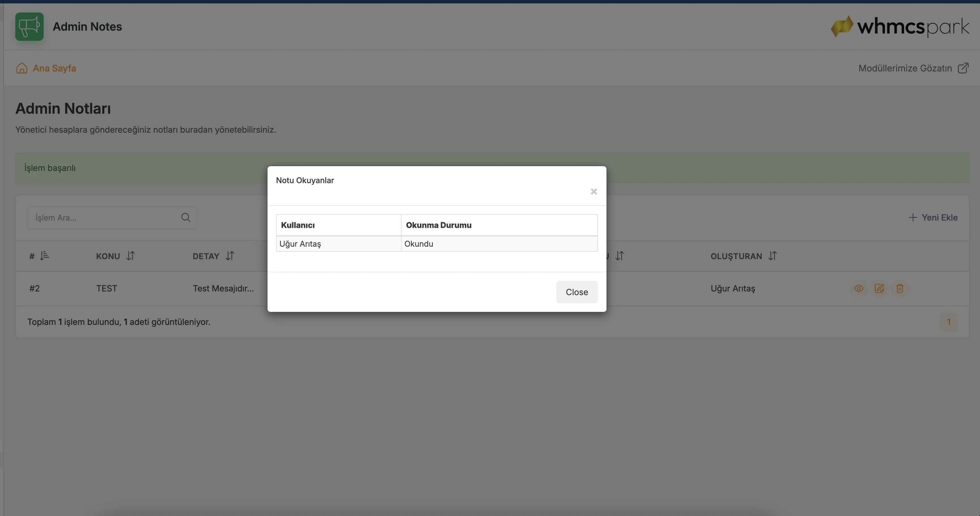The image size is (980, 516).
Task: Click Uğur Arıtaş in the OLUŞTURAN column
Action: pos(733,288)
